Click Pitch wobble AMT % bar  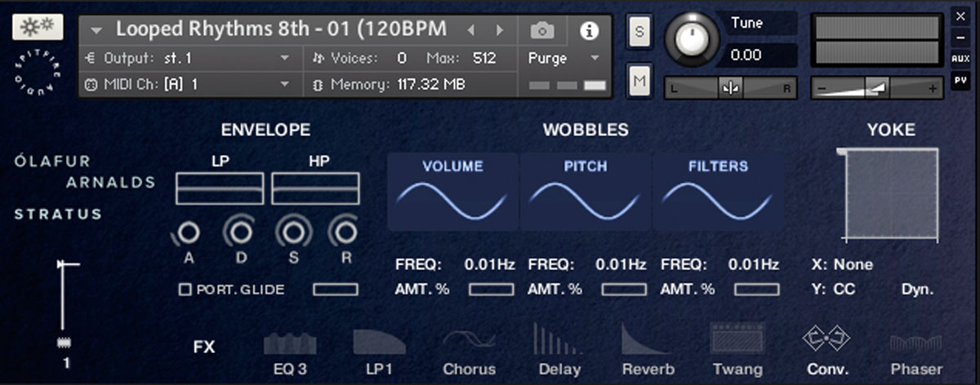click(624, 290)
